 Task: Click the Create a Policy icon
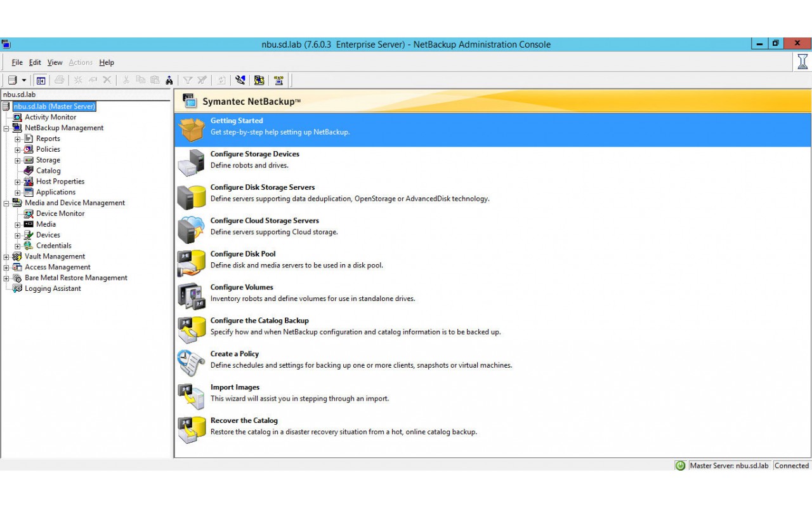(x=192, y=363)
